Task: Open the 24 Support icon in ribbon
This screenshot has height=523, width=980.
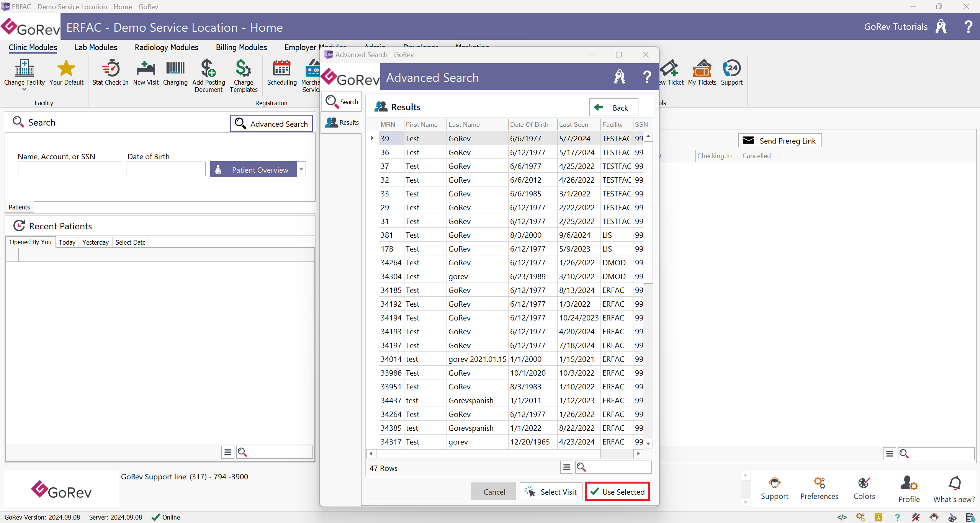Action: (731, 68)
